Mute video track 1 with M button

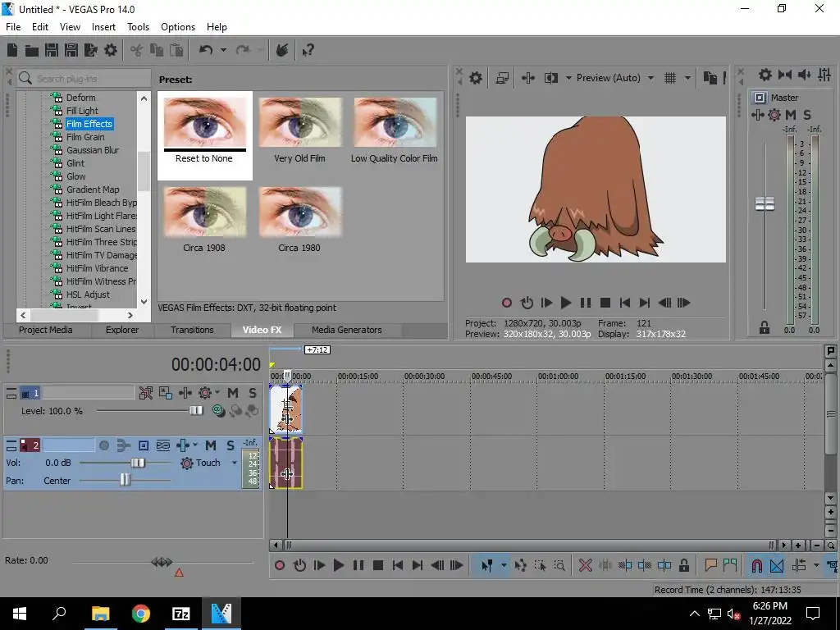click(232, 393)
